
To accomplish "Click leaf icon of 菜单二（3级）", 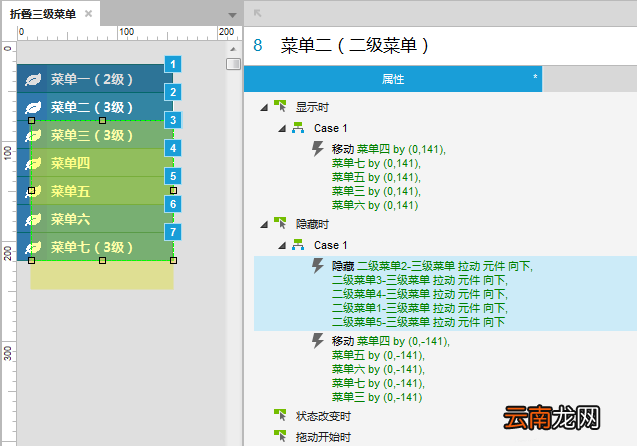I will point(33,107).
